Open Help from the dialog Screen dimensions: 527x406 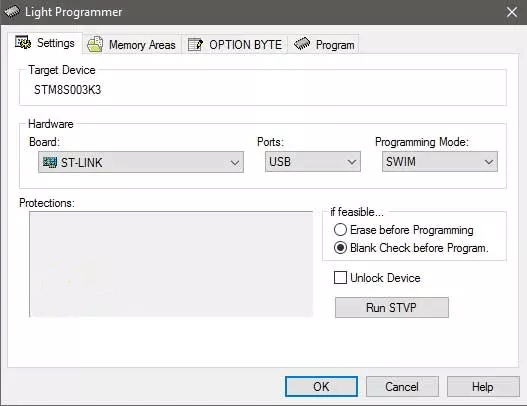coord(483,387)
